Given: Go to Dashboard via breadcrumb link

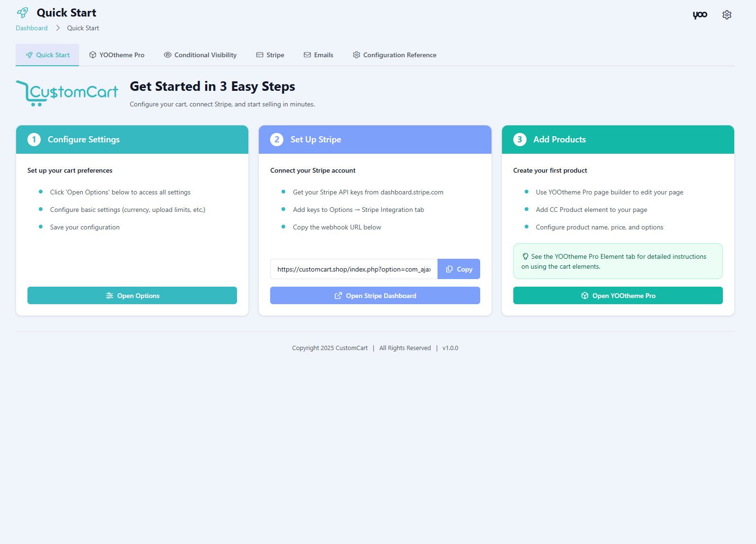Looking at the screenshot, I should (x=32, y=28).
